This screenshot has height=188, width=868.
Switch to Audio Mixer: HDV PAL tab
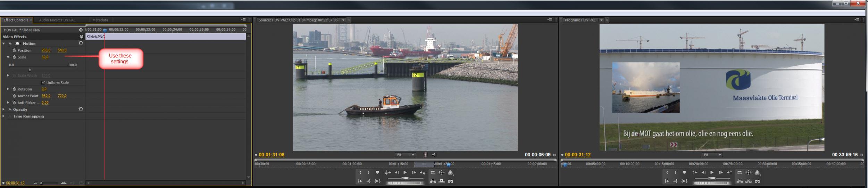click(x=57, y=20)
